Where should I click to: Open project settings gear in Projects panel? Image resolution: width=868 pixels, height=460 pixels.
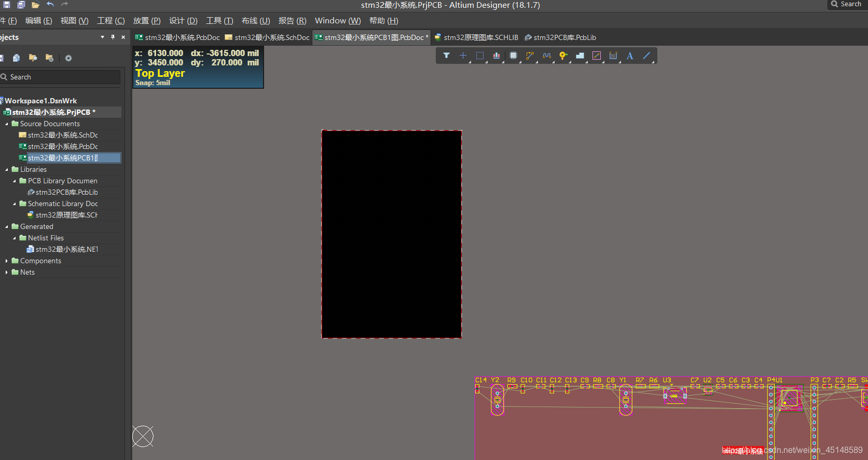coord(68,58)
